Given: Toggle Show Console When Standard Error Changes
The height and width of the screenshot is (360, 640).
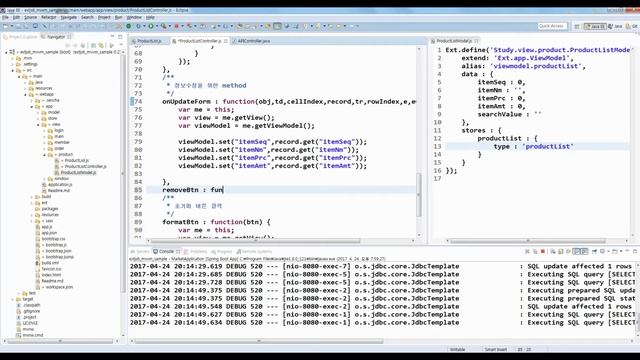Looking at the screenshot, I should (x=584, y=251).
